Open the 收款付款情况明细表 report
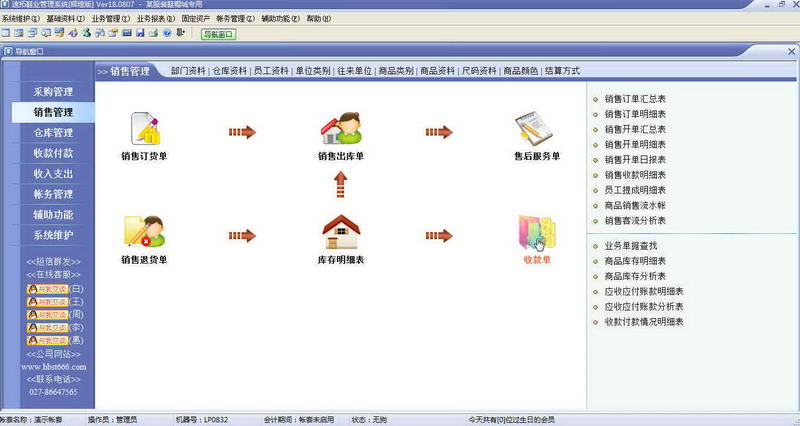The height and width of the screenshot is (426, 800). click(x=644, y=322)
